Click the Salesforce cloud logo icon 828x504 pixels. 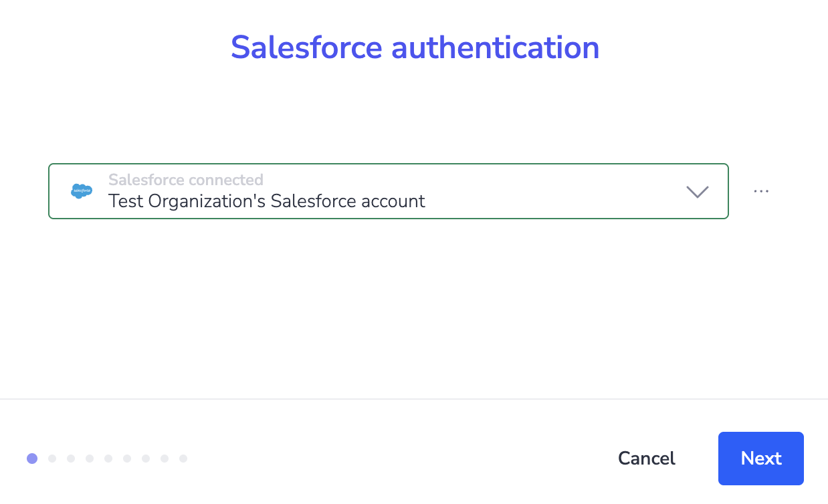coord(82,191)
